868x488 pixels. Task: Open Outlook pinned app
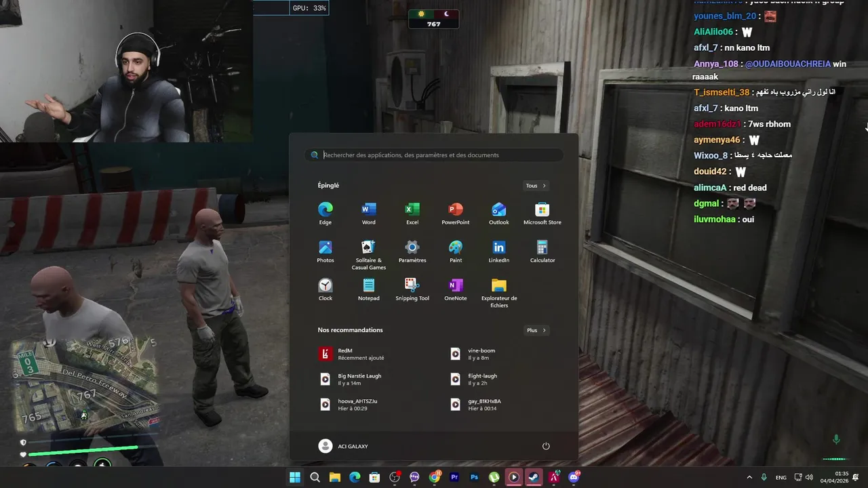coord(499,213)
